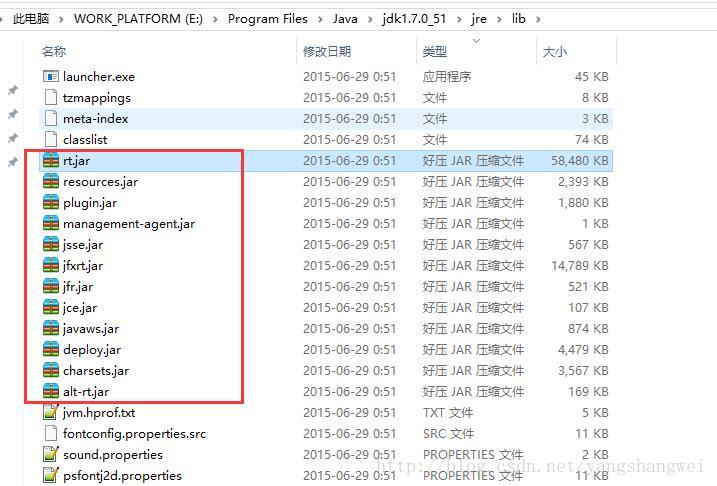Select the charsets.jar file name
Screen dimensions: 717x486
point(96,371)
